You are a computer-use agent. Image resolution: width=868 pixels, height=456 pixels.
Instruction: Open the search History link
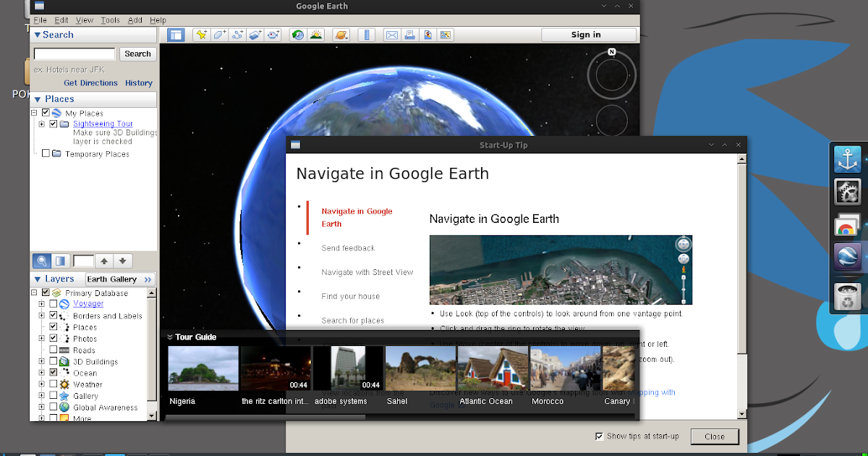point(139,83)
